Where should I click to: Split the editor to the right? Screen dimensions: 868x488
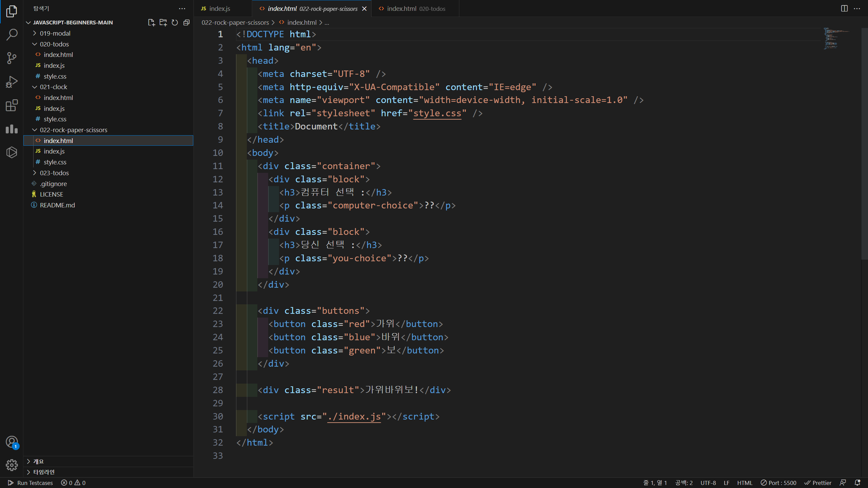coord(844,8)
